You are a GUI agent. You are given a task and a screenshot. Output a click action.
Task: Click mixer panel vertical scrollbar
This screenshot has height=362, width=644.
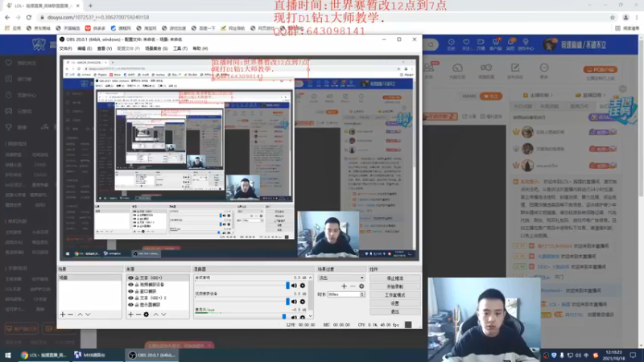[x=311, y=297]
